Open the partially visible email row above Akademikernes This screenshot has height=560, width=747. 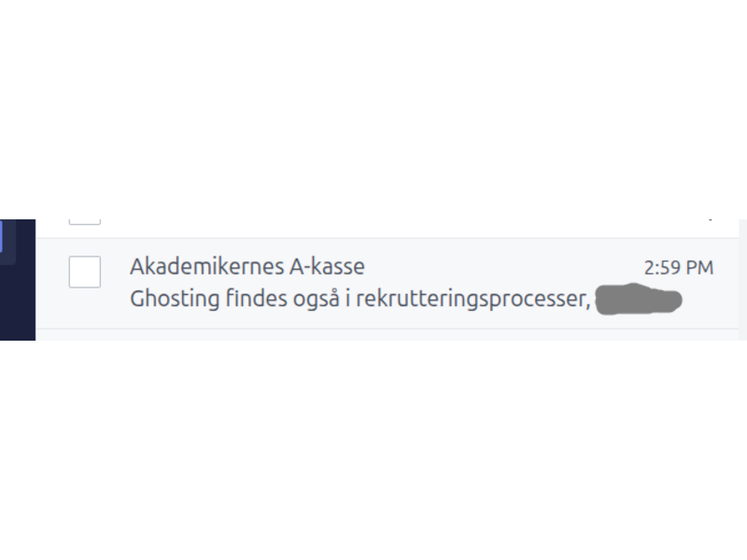(388, 229)
